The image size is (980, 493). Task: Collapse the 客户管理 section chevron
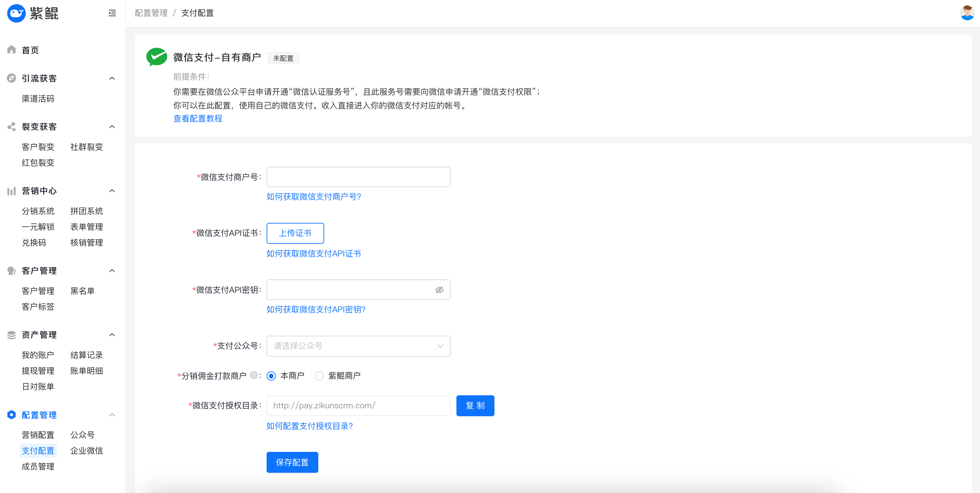coord(112,271)
